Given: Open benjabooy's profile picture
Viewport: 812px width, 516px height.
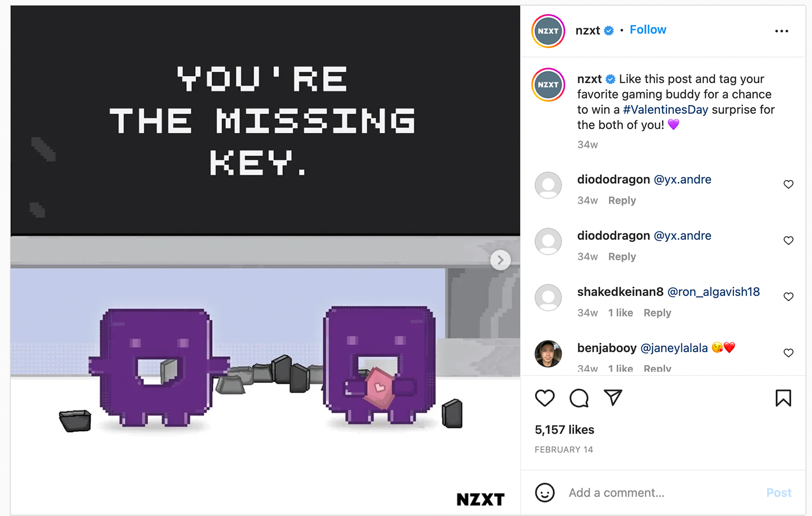Looking at the screenshot, I should pos(548,354).
